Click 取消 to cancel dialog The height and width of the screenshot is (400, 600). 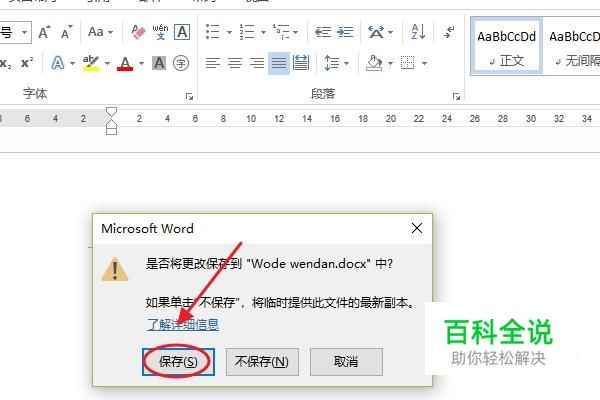pyautogui.click(x=346, y=362)
